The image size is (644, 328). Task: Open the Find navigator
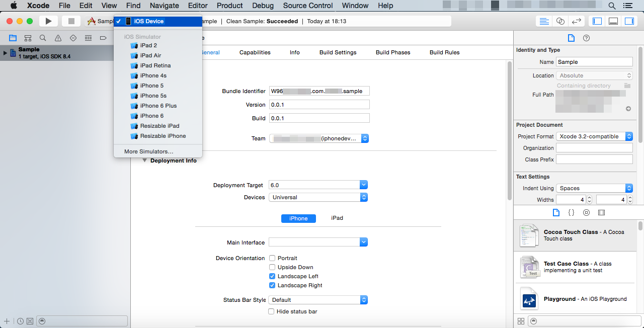[x=43, y=38]
